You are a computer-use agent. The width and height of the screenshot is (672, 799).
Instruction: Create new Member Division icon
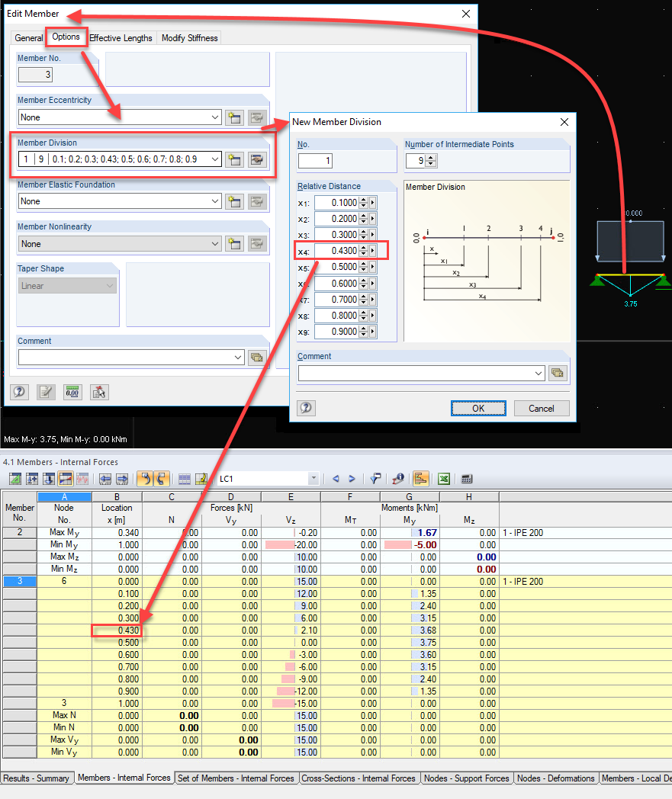234,159
